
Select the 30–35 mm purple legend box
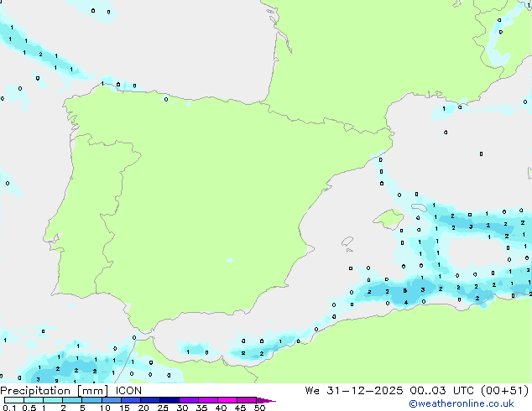click(x=188, y=400)
